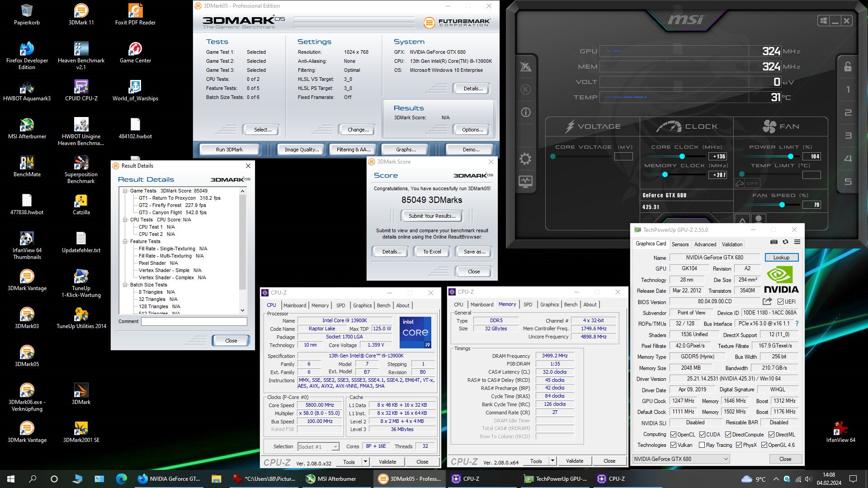Open the Validation tab in GPU-Z
The image size is (868, 488).
(x=732, y=244)
